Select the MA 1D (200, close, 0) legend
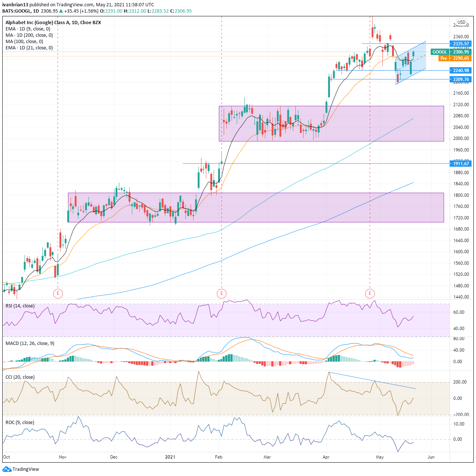The width and height of the screenshot is (476, 476). pos(29,35)
